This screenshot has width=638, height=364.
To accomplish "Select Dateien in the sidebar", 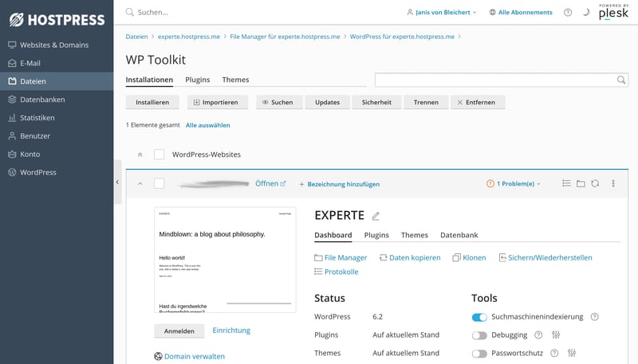I will pyautogui.click(x=57, y=81).
